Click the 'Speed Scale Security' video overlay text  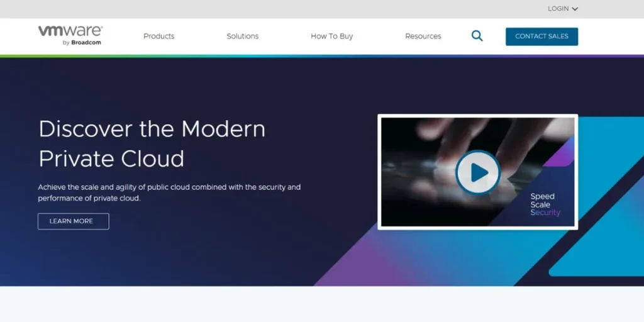click(544, 204)
